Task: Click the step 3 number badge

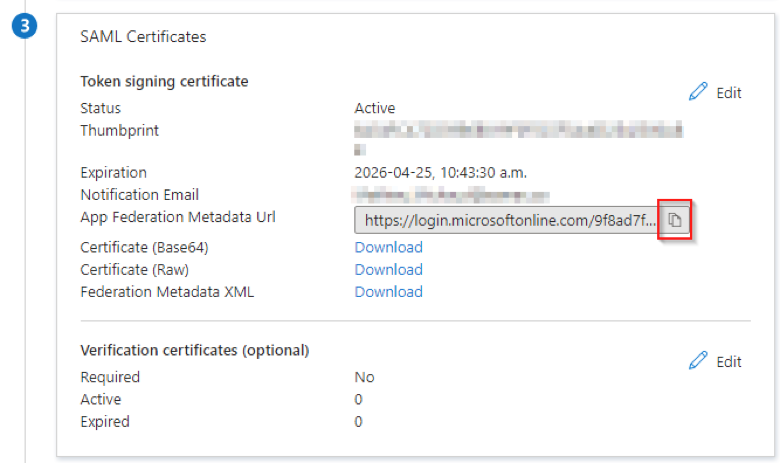Action: [x=24, y=26]
